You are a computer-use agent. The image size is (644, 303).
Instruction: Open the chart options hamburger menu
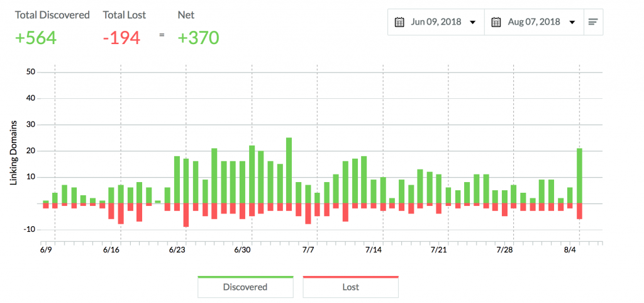point(592,22)
